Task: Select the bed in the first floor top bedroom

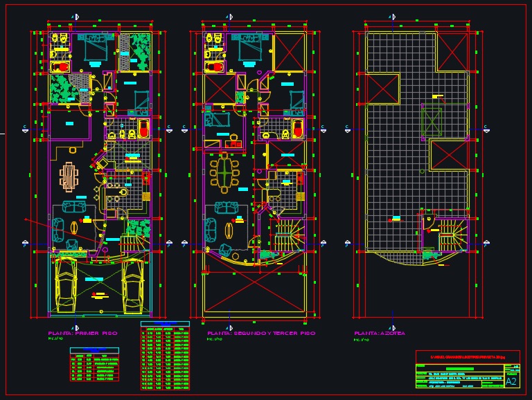Action: pos(94,48)
